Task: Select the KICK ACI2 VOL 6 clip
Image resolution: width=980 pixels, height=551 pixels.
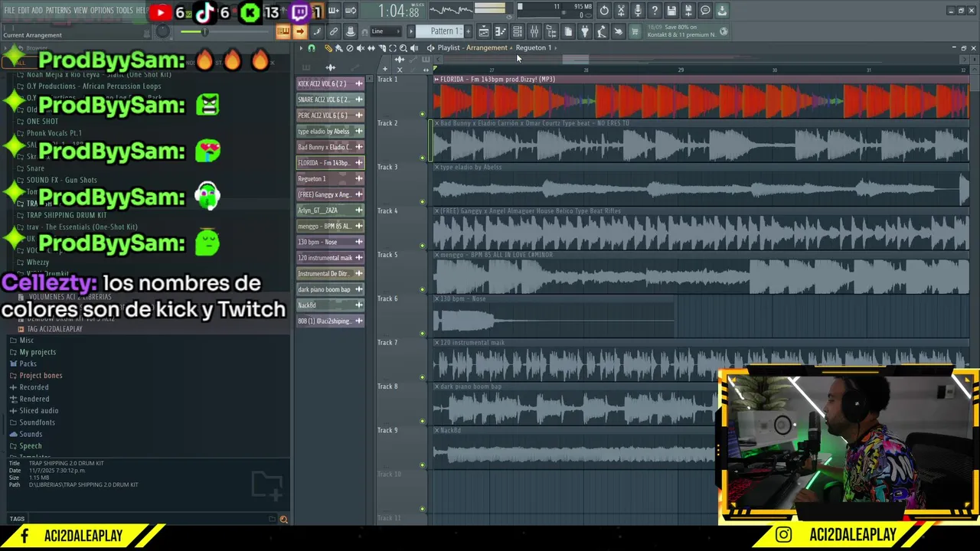Action: pos(331,83)
